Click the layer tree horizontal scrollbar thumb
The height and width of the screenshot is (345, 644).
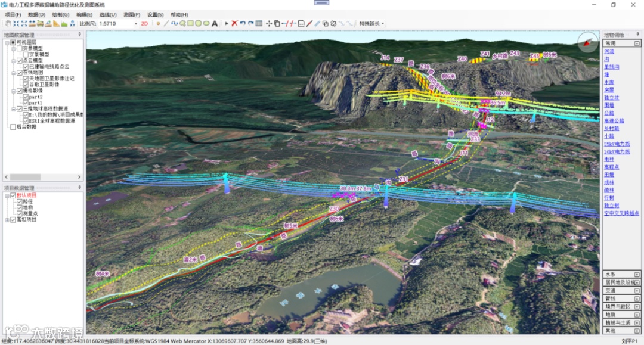(x=26, y=177)
